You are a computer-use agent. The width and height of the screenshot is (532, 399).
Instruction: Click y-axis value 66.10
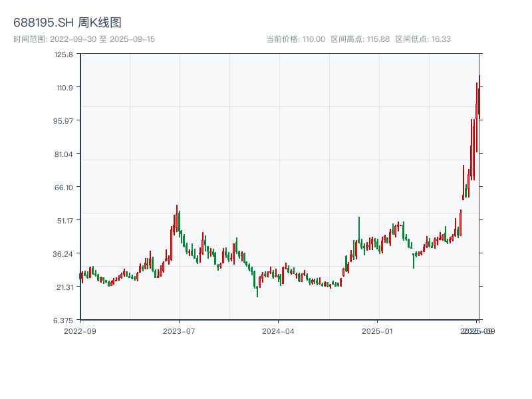pyautogui.click(x=64, y=188)
